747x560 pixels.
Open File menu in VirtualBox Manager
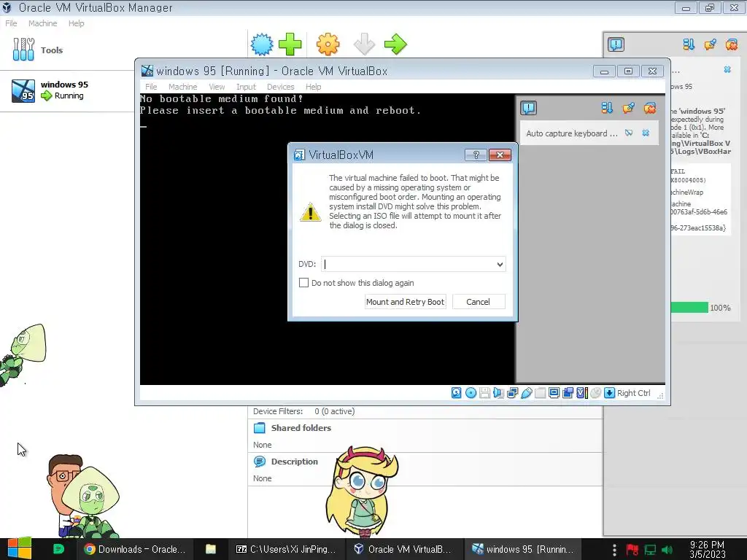[11, 23]
